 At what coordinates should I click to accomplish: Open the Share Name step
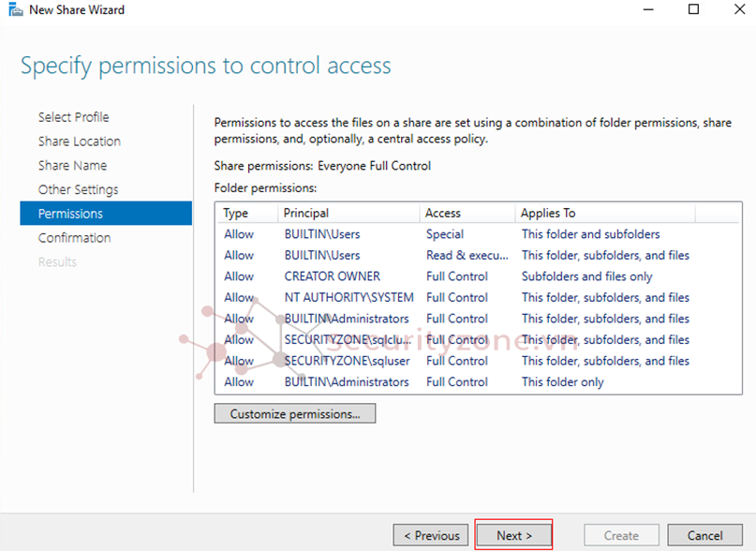[72, 166]
